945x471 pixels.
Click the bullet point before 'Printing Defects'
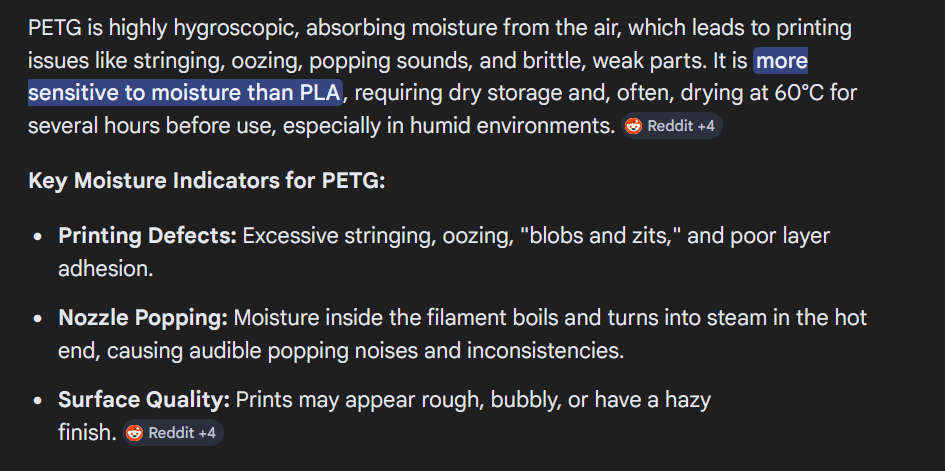coord(38,237)
